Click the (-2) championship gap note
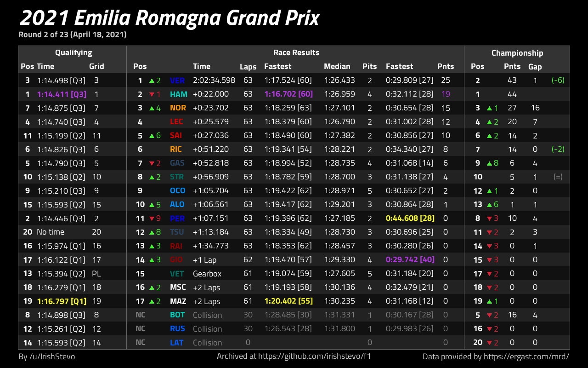Image resolution: width=588 pixels, height=368 pixels. 558,149
